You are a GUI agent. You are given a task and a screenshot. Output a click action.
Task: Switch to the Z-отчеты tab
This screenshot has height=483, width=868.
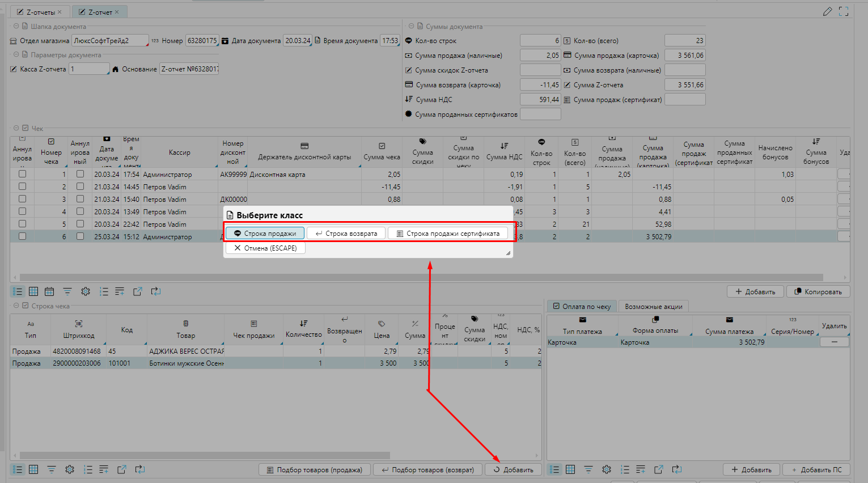pos(40,12)
